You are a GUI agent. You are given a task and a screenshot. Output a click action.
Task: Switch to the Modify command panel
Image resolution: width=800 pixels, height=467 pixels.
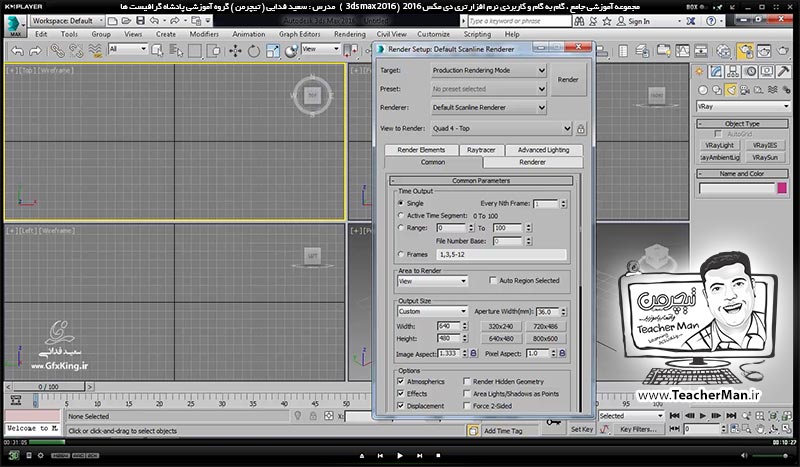point(716,71)
